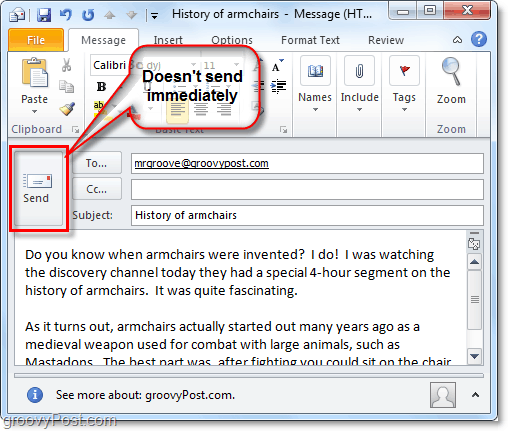
Task: Click the mrgroove@groovypost.com recipient field
Action: [307, 163]
